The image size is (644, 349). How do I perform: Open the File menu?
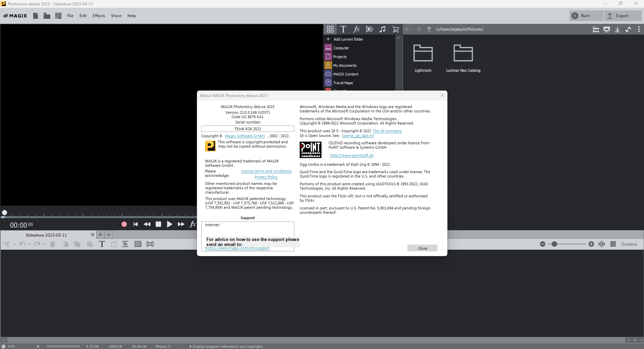[70, 16]
